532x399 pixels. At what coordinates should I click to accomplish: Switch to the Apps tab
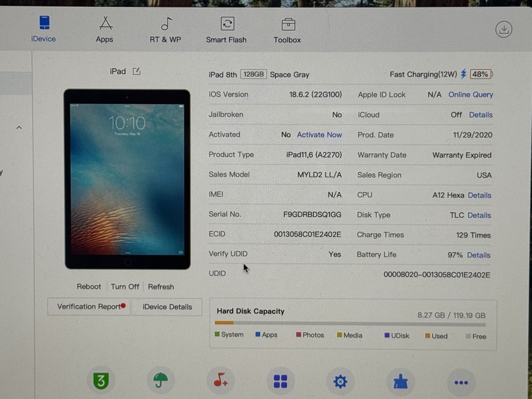coord(104,30)
